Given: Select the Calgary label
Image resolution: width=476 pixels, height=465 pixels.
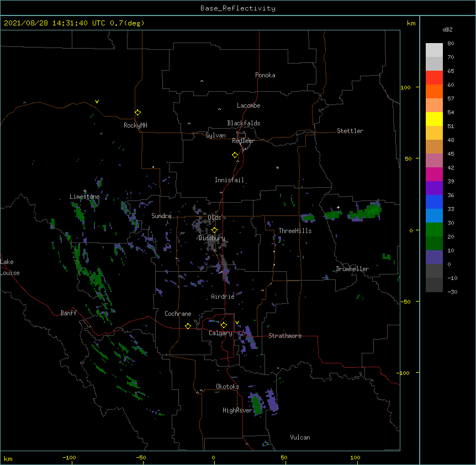Looking at the screenshot, I should (x=220, y=333).
